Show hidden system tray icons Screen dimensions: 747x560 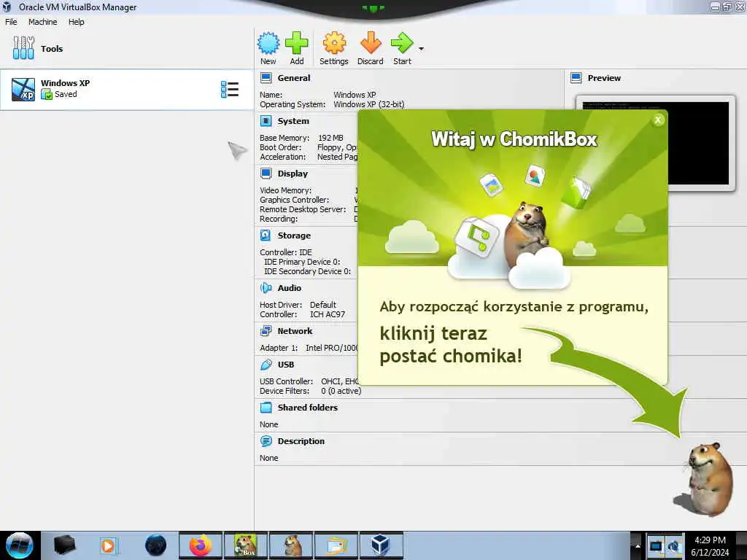tap(638, 545)
